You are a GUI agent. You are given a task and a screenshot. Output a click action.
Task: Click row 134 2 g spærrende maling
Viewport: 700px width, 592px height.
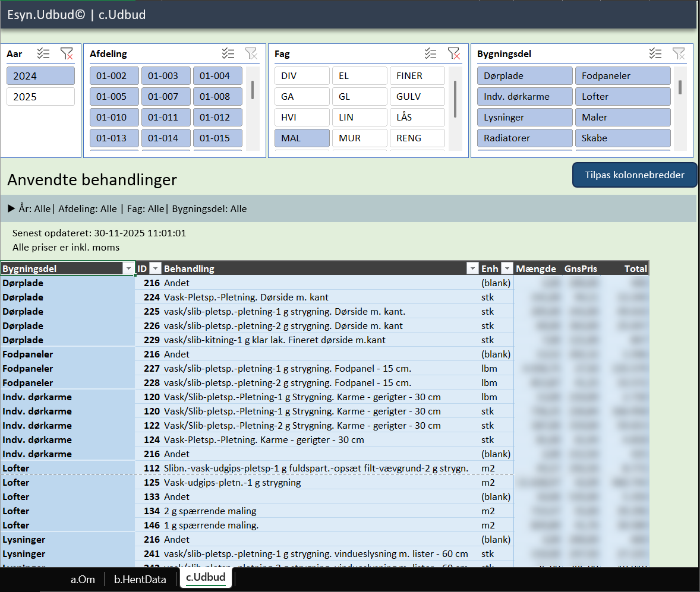click(324, 511)
